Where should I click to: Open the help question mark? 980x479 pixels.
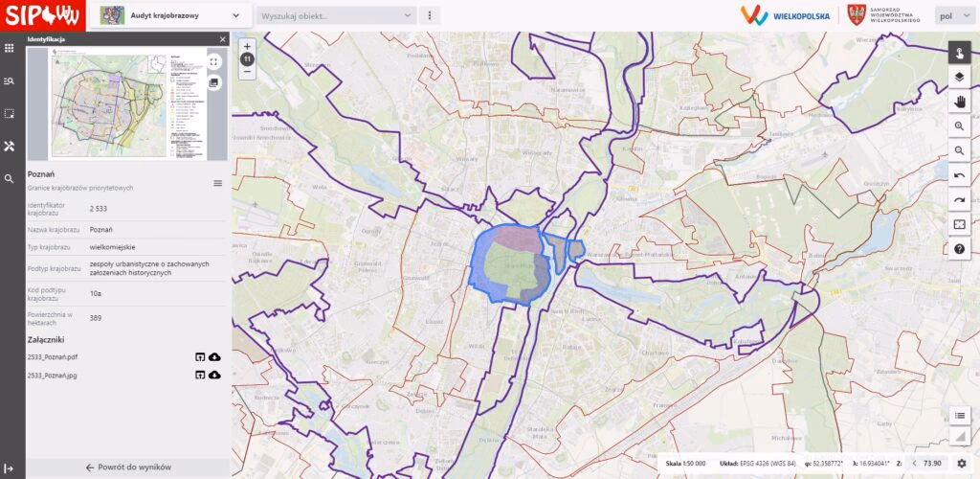[959, 249]
